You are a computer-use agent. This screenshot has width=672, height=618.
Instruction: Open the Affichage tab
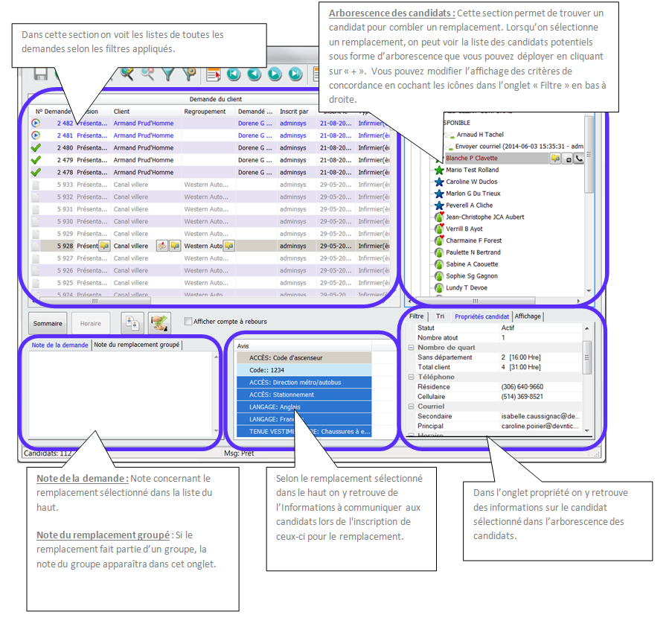528,316
